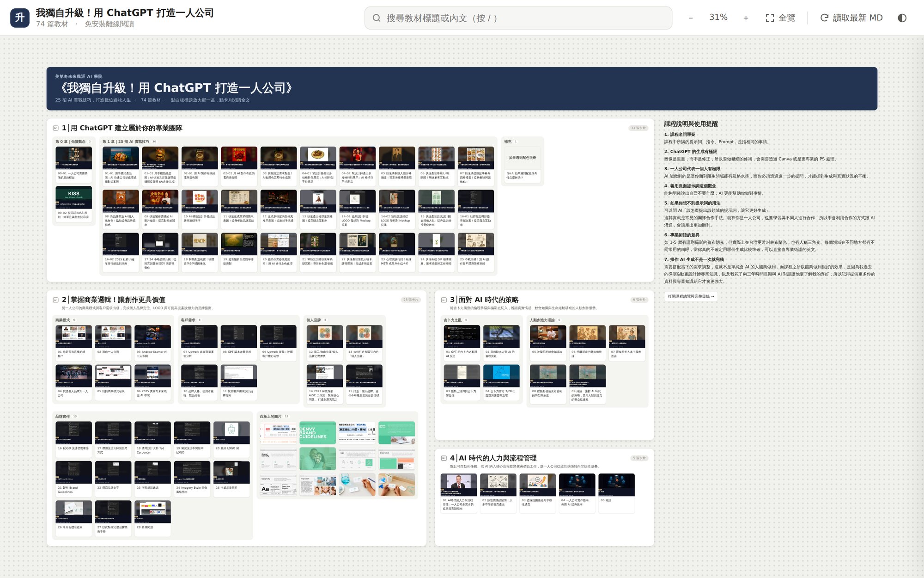Click the 31% zoom level indicator

(718, 18)
